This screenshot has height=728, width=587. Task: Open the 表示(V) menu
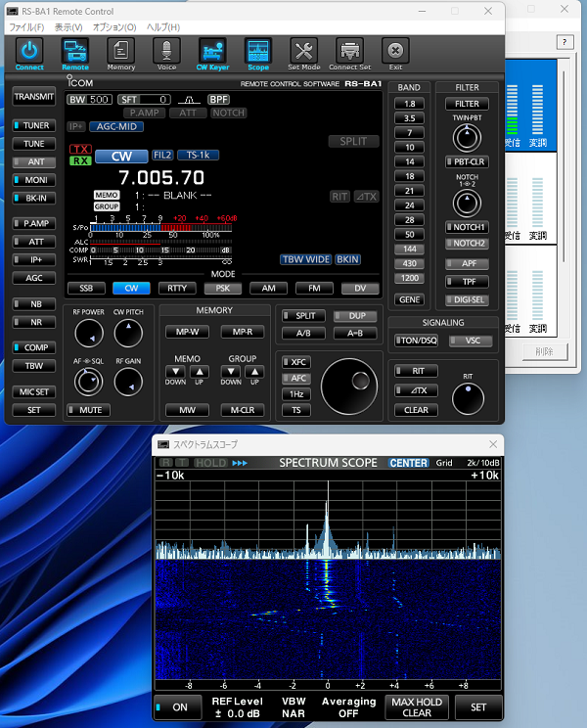click(68, 27)
